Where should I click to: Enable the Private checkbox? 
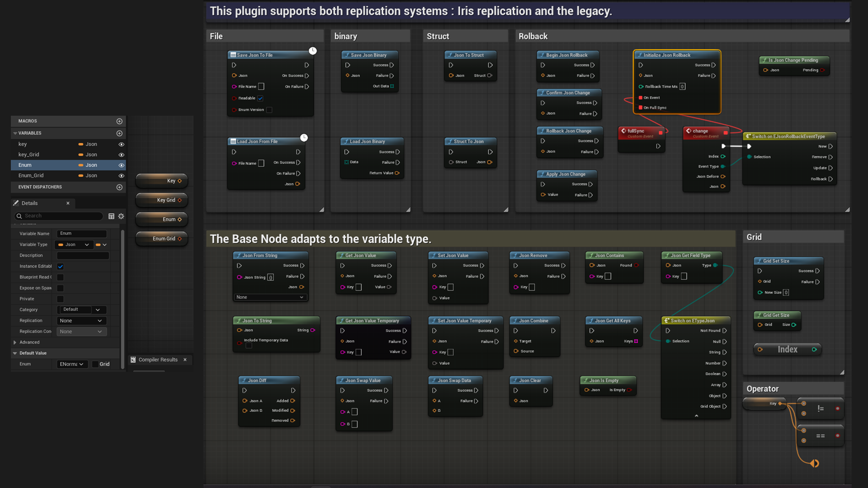[x=60, y=299]
